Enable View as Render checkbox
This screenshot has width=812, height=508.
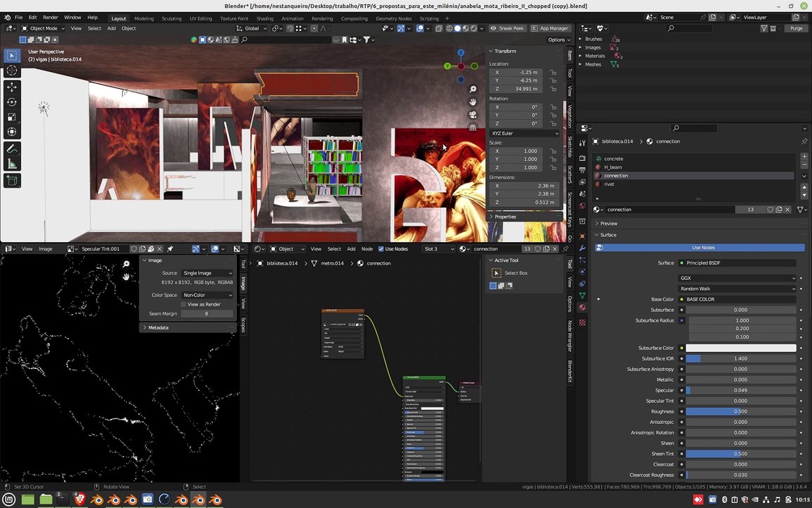click(x=183, y=304)
